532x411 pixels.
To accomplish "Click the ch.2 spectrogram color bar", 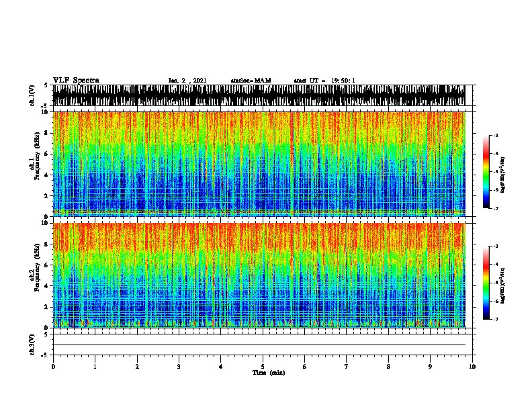I will (486, 283).
